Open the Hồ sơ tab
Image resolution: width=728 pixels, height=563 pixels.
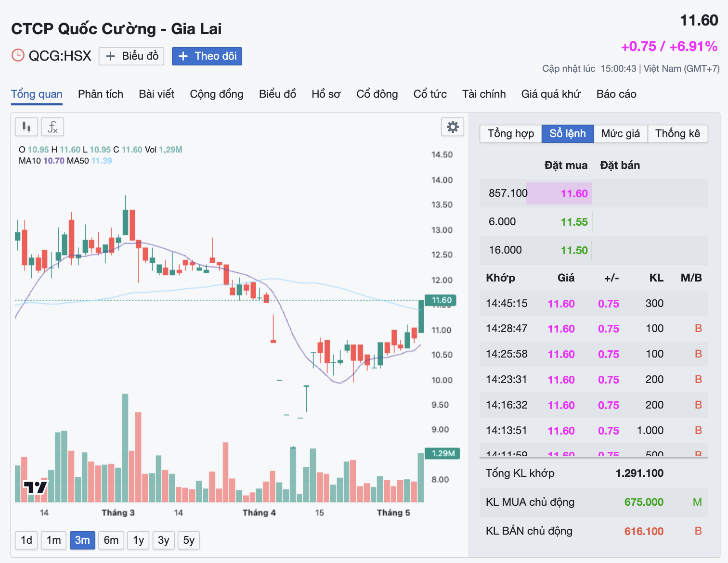(326, 94)
